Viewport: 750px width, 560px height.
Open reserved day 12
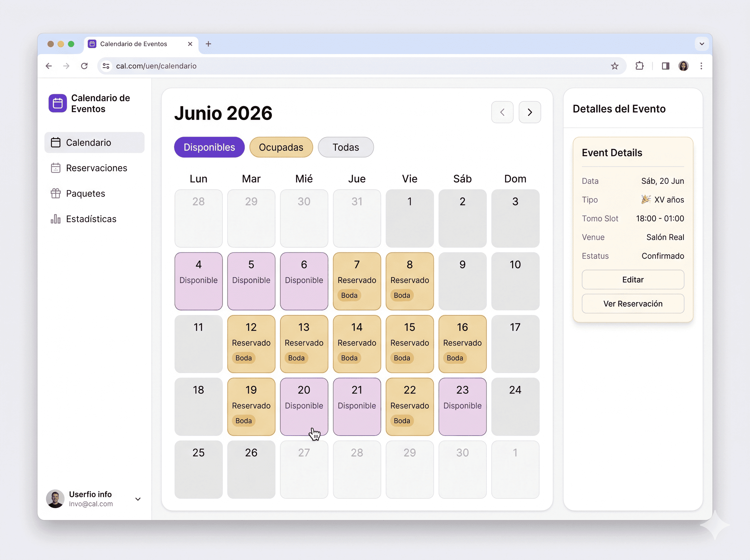[x=251, y=344]
